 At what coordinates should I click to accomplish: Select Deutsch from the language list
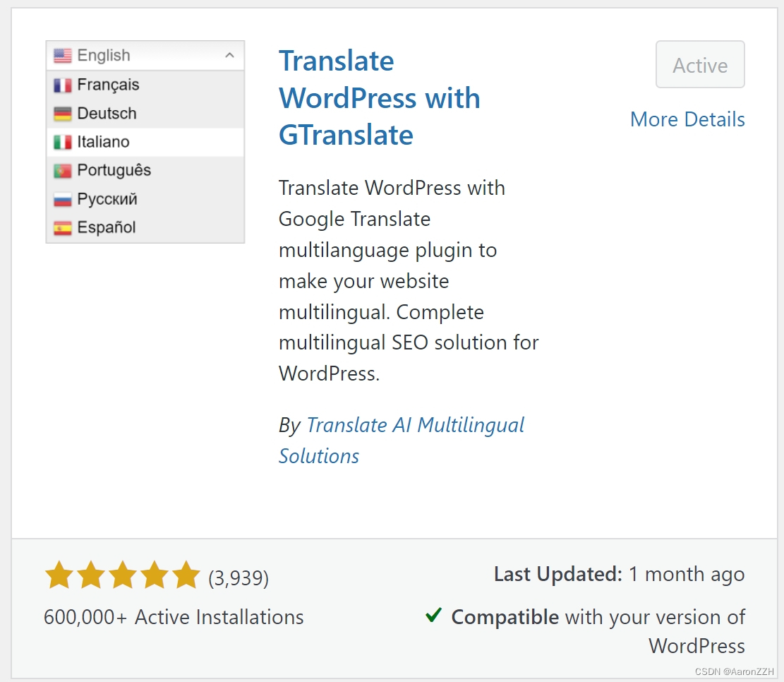(x=145, y=114)
